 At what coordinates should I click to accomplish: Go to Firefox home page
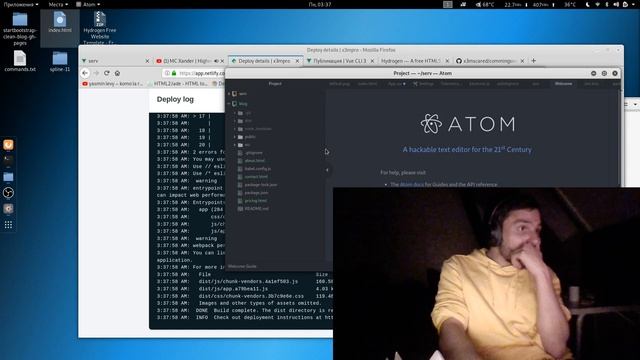[x=118, y=73]
